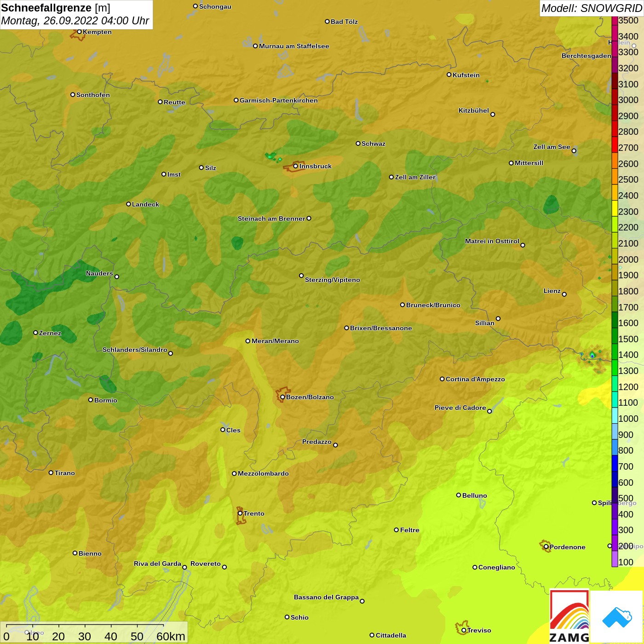The image size is (644, 644).
Task: Click the Rovereto label
Action: point(206,563)
